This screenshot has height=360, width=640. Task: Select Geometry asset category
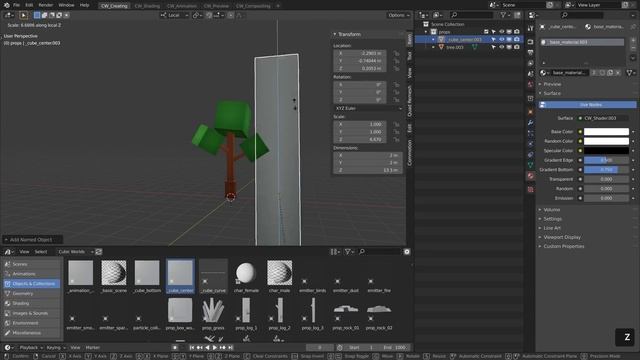[31, 293]
